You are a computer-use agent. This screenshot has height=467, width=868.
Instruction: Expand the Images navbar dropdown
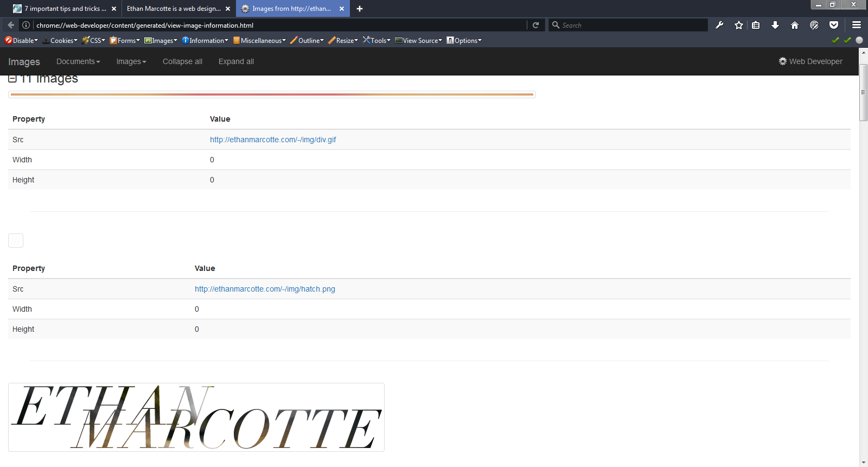pyautogui.click(x=131, y=61)
